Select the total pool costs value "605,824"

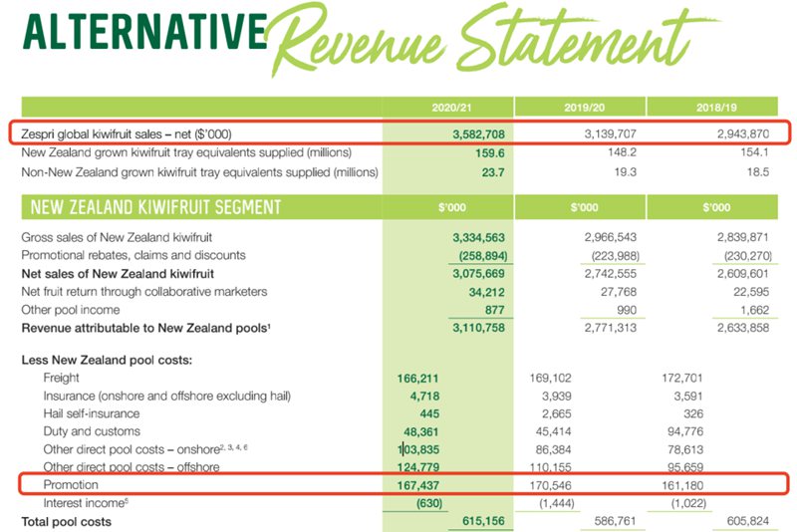pos(748,521)
